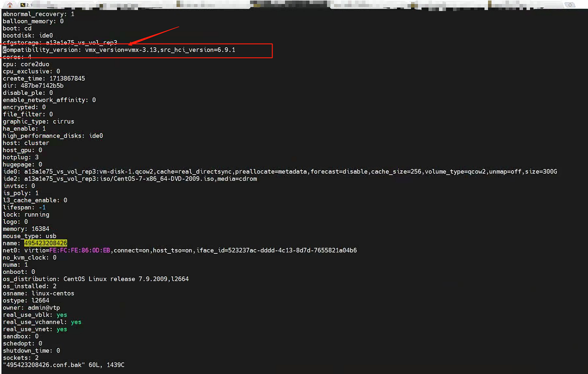
Task: Click the ide0 vm-disk-1.qcow2 line
Action: (280, 171)
